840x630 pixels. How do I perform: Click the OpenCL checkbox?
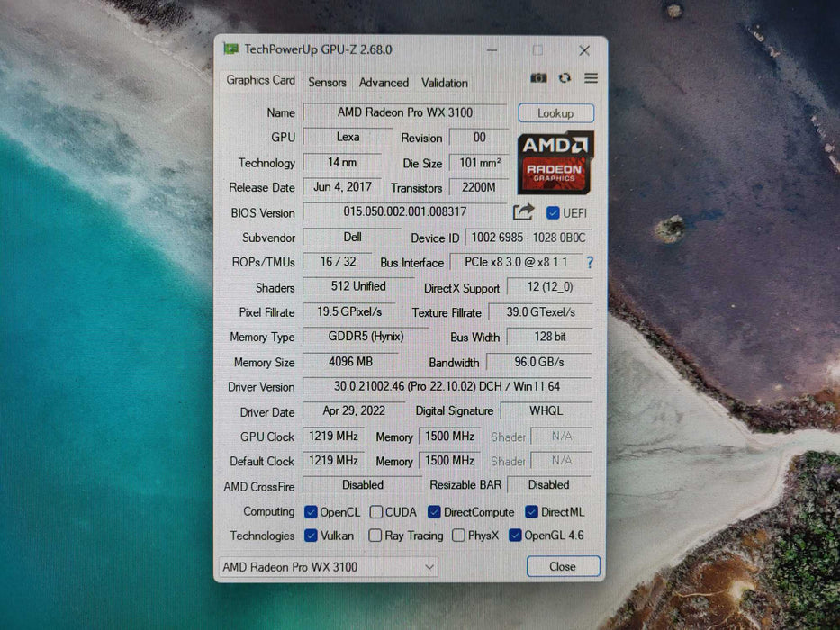click(x=309, y=511)
